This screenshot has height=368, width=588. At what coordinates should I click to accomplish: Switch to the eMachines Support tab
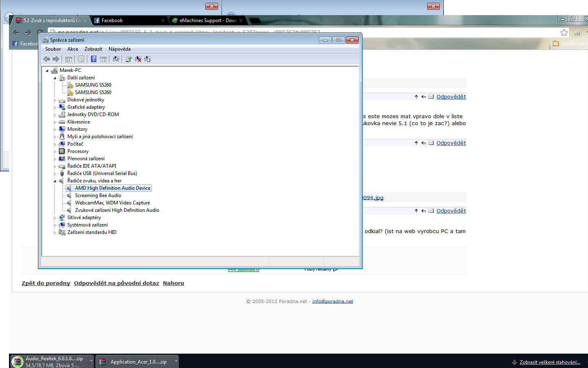click(207, 20)
